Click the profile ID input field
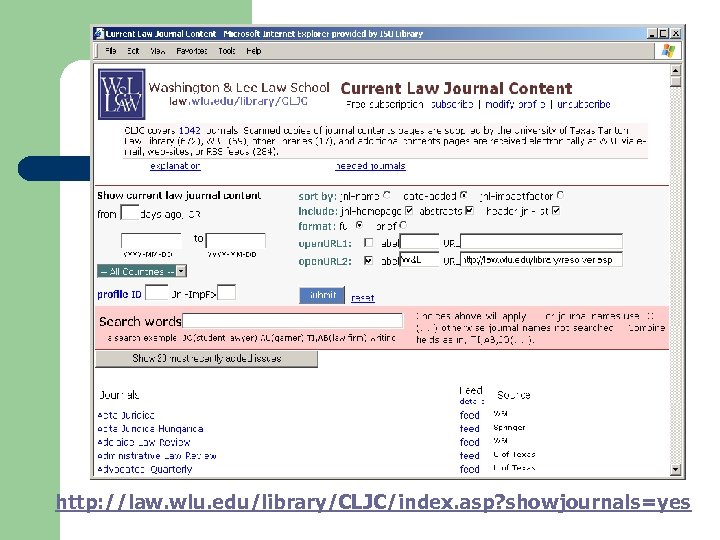The image size is (720, 540). (x=157, y=292)
